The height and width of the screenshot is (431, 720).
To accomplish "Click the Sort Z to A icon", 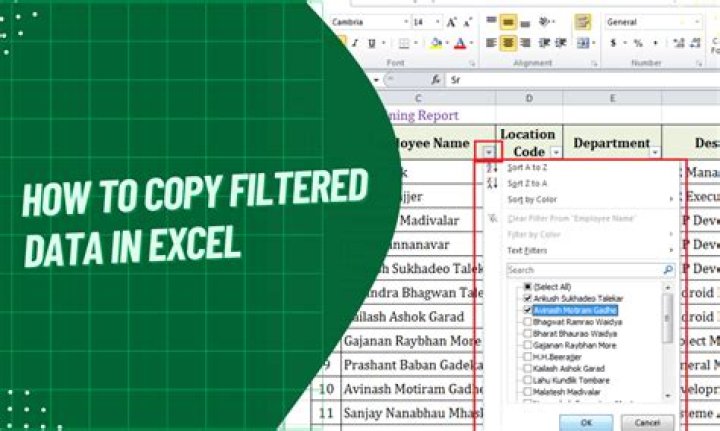I will click(x=492, y=184).
